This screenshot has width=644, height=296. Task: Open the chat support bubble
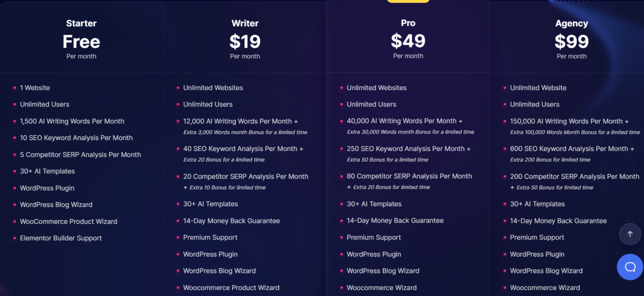pos(630,267)
